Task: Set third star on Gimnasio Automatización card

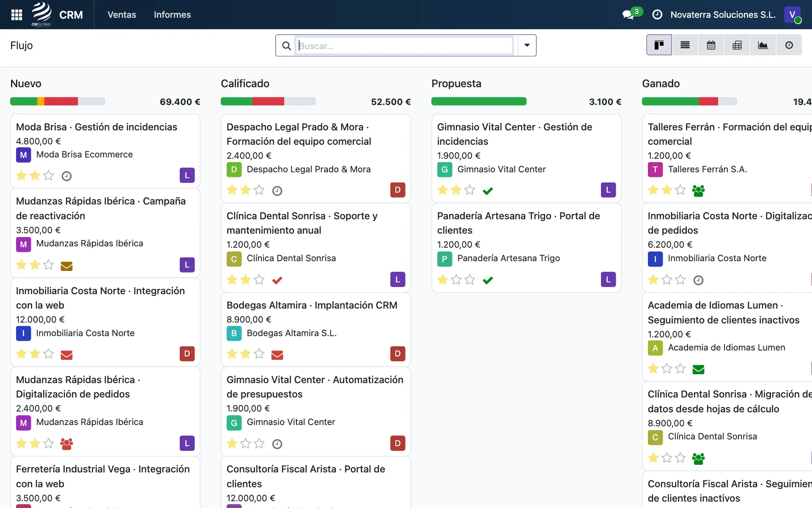Action: (259, 443)
